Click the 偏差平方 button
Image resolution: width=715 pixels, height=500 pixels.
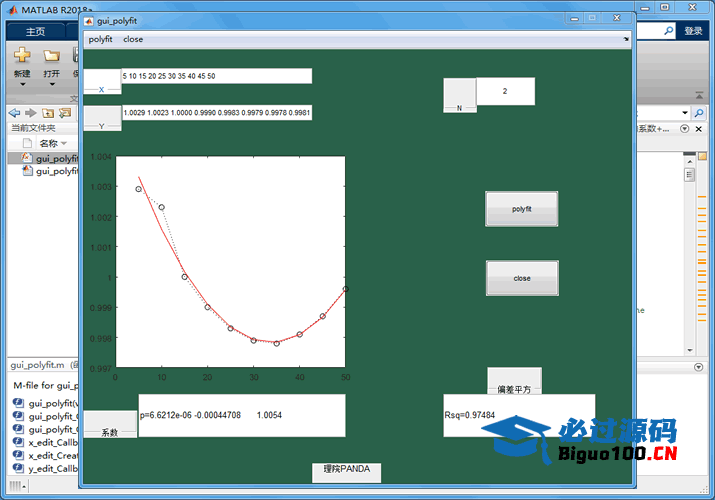(x=514, y=381)
